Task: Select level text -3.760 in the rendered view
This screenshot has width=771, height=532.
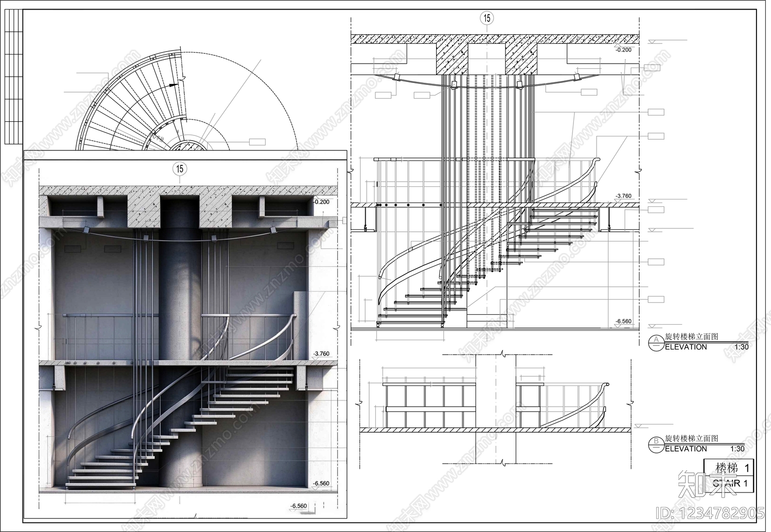Action: click(321, 354)
